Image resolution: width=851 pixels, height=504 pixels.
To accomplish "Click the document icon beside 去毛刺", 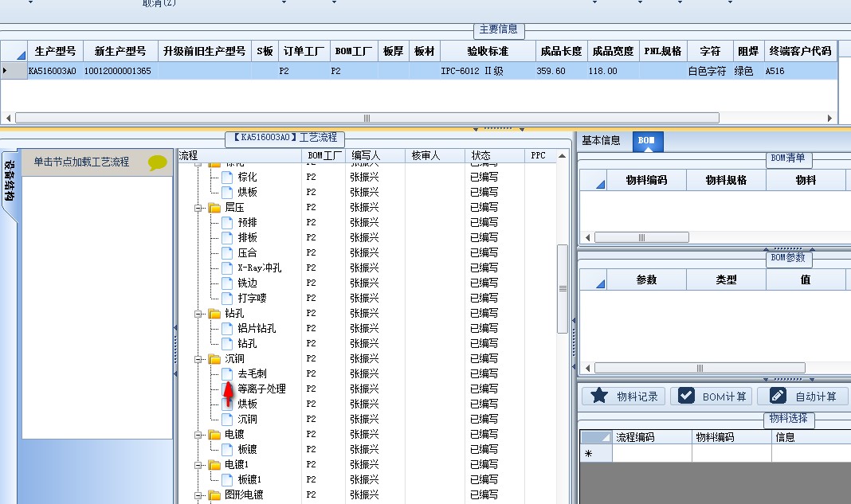I will click(x=227, y=373).
